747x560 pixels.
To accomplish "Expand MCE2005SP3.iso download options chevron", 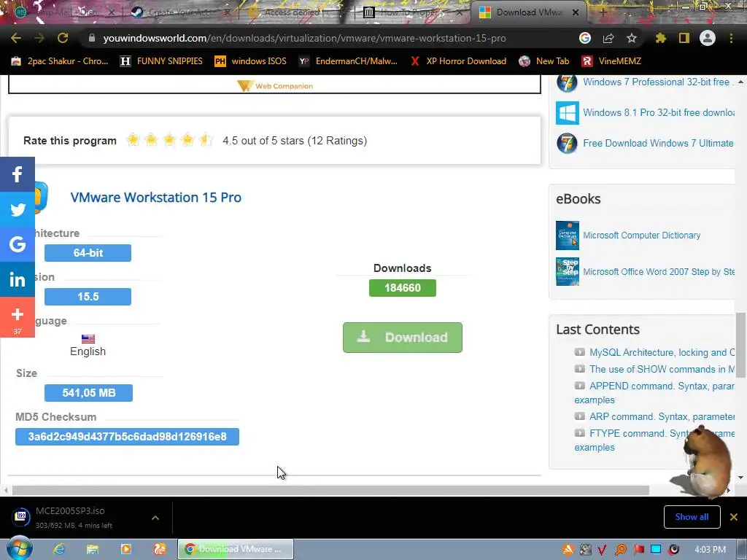I will pos(155,518).
